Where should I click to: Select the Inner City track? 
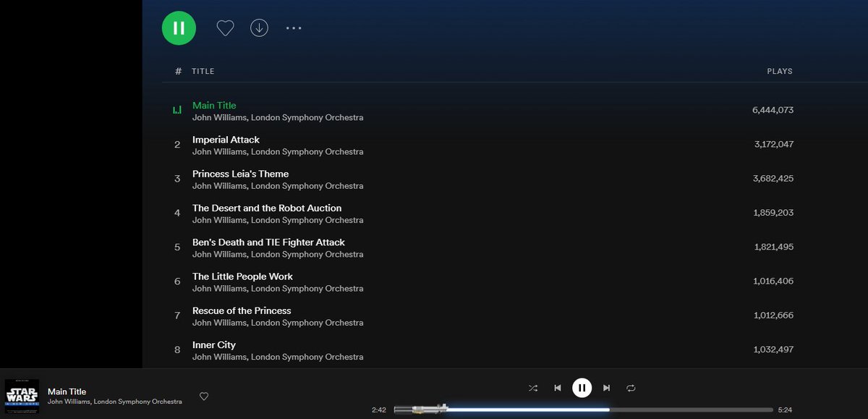pyautogui.click(x=214, y=345)
